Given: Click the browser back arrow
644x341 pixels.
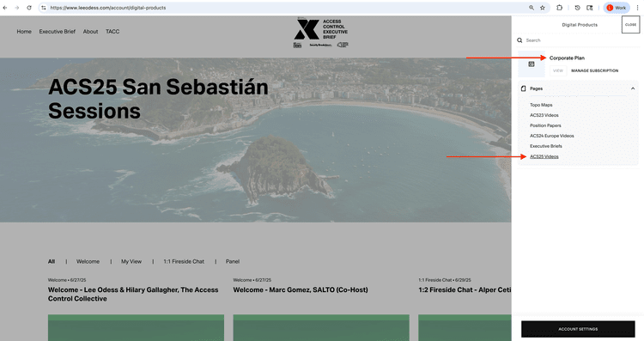Looking at the screenshot, I should point(5,8).
